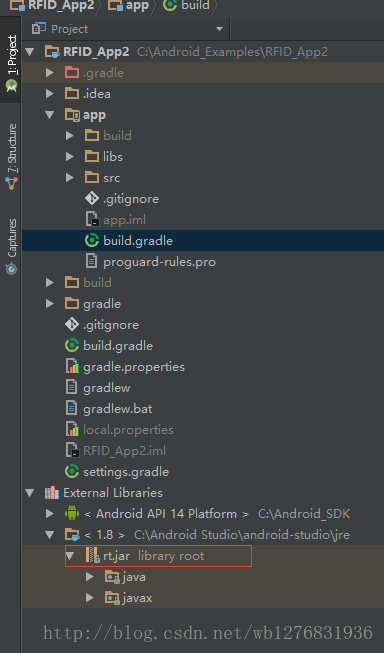Expand the .gradle folder
Image resolution: width=384 pixels, height=653 pixels.
click(x=50, y=72)
